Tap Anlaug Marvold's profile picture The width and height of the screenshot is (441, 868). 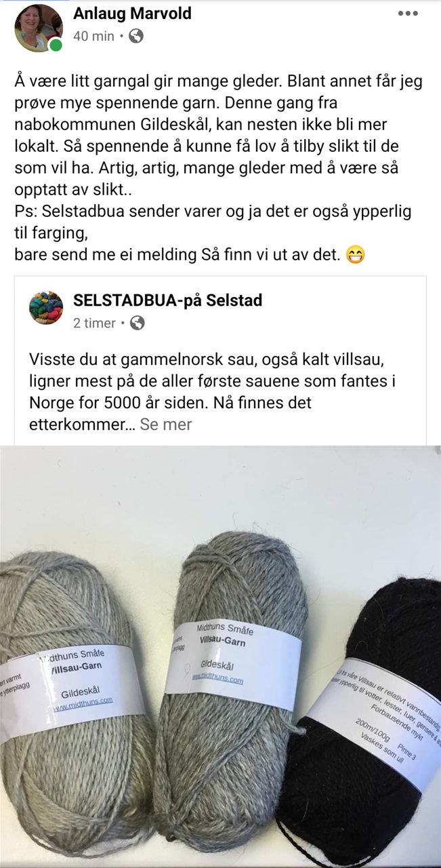(x=39, y=27)
